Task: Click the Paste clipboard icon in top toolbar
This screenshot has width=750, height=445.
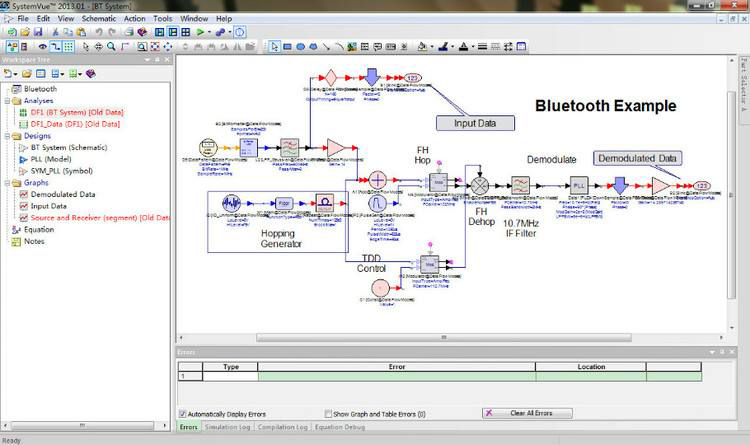Action: 81,32
